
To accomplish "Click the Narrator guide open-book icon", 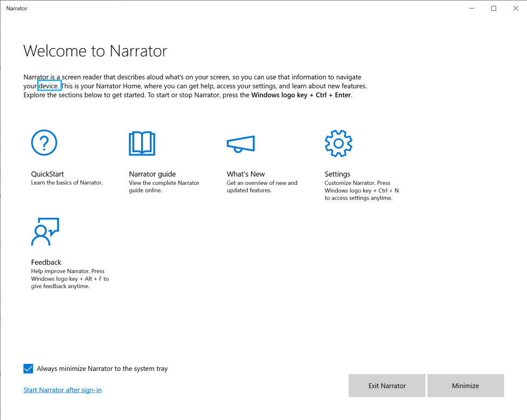I will tap(142, 143).
